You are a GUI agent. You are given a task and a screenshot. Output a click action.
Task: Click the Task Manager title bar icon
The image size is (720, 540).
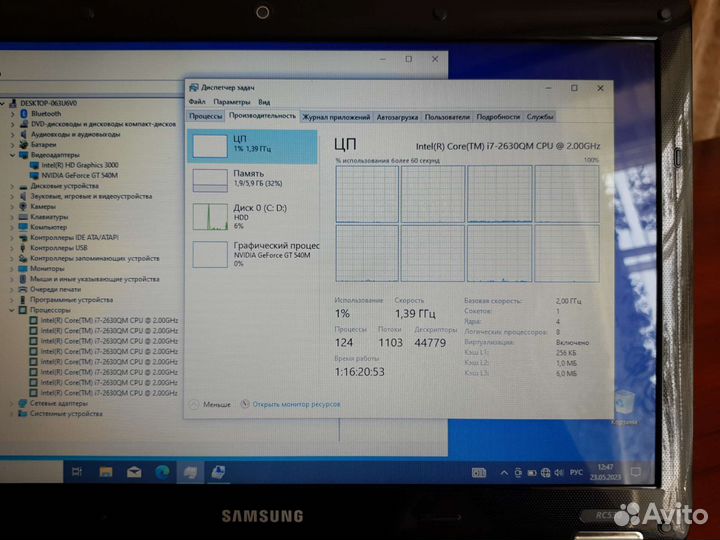[x=194, y=88]
